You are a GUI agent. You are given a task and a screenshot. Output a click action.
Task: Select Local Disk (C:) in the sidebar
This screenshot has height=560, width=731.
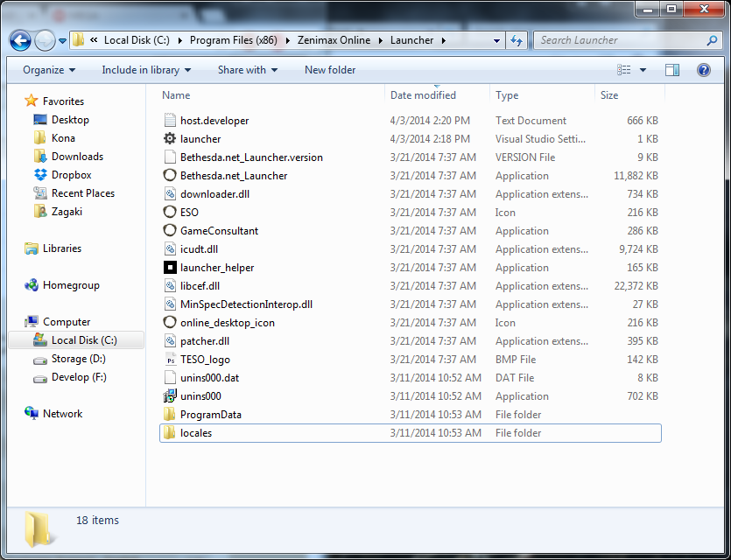76,340
